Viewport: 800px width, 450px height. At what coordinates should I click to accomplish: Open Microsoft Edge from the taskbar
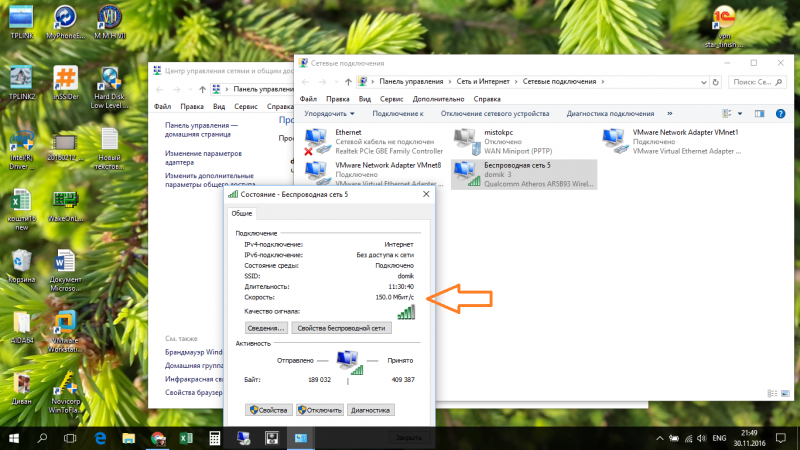click(x=101, y=438)
